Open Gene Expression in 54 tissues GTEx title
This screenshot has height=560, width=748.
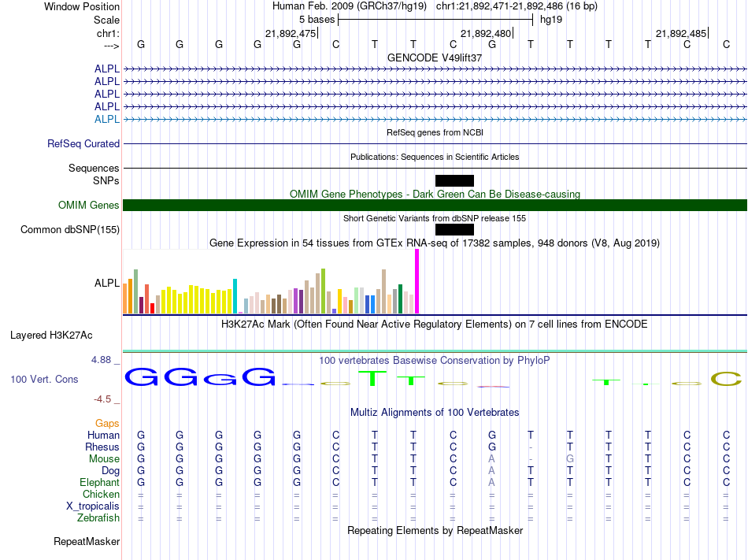[435, 243]
